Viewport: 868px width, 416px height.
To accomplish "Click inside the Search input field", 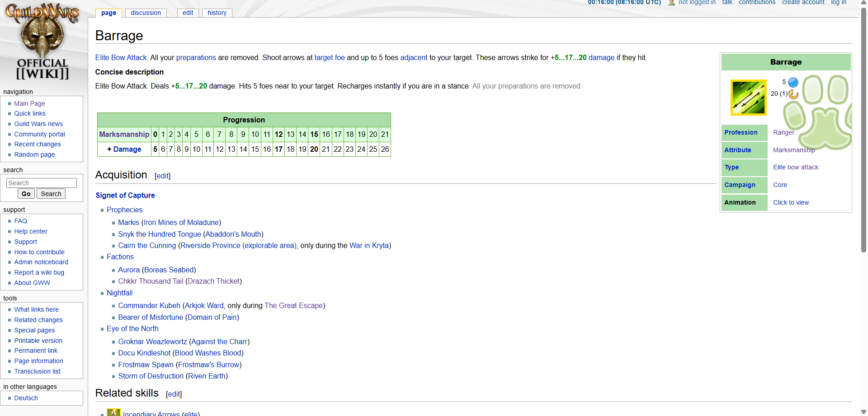I will click(42, 183).
